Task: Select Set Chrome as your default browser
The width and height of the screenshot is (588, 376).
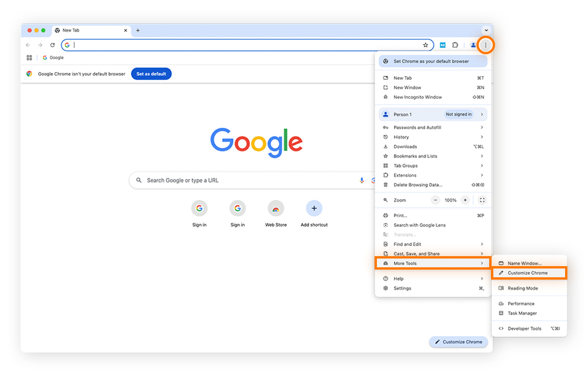Action: pos(433,61)
